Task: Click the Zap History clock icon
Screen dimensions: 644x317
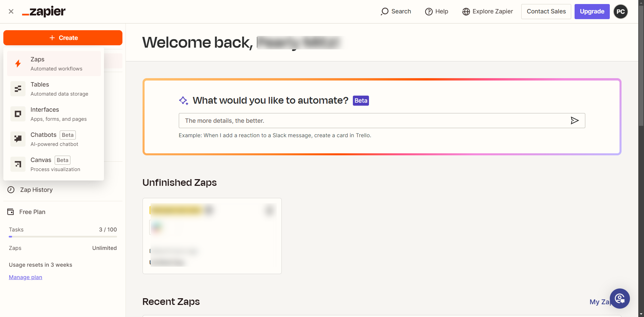Action: [x=11, y=190]
